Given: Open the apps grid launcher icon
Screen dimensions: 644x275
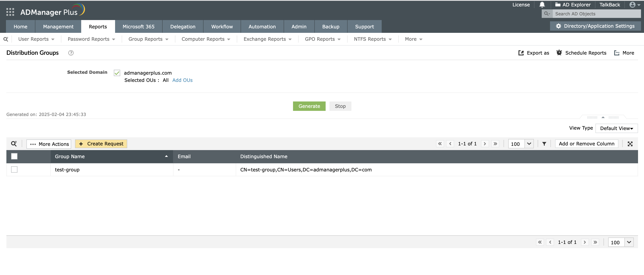Looking at the screenshot, I should [x=10, y=12].
